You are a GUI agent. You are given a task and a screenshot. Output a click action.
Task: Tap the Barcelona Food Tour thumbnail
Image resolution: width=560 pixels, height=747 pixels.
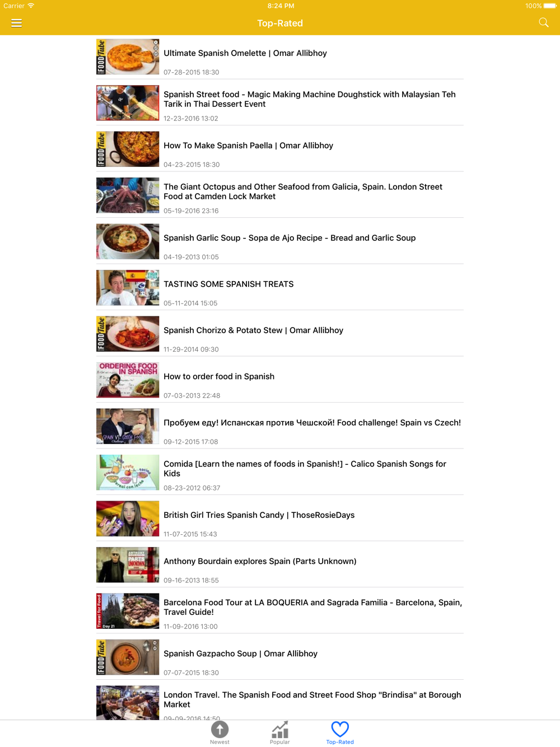(128, 611)
